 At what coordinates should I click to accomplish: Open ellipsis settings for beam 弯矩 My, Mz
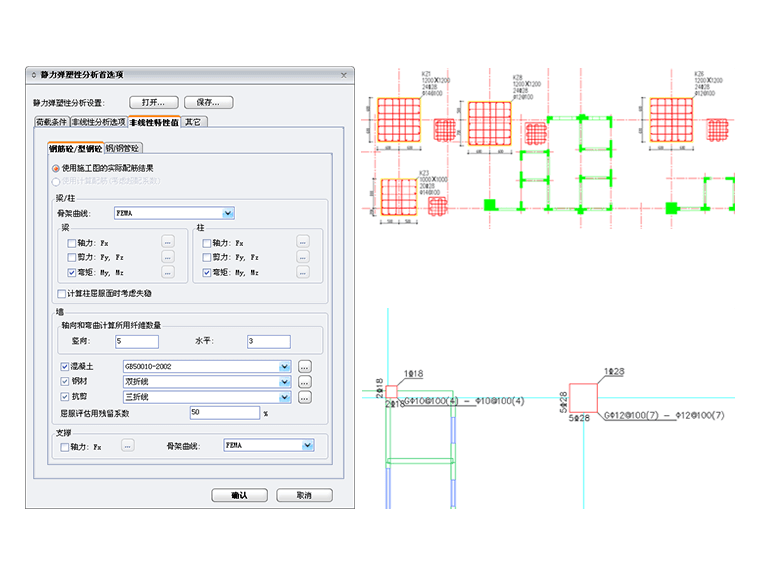point(168,272)
